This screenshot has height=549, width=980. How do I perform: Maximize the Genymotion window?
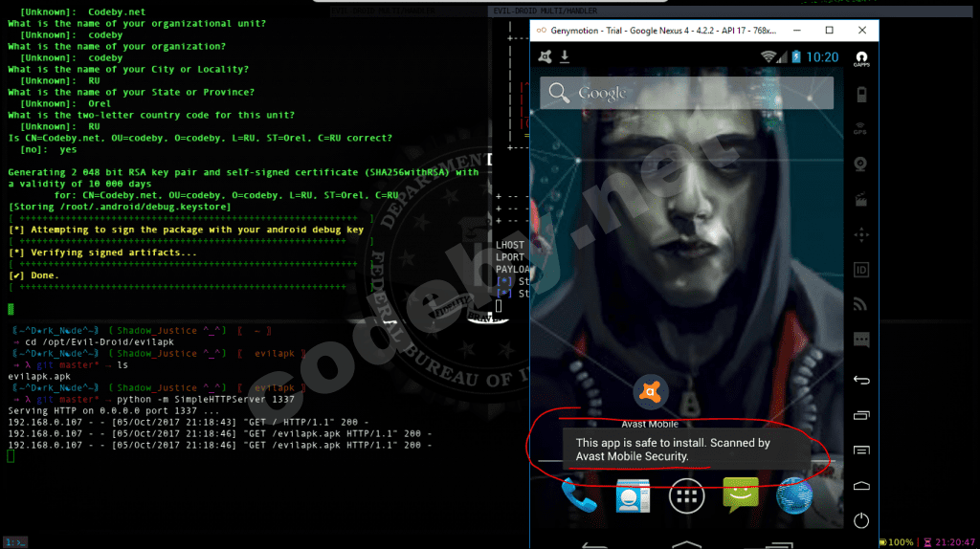[830, 30]
